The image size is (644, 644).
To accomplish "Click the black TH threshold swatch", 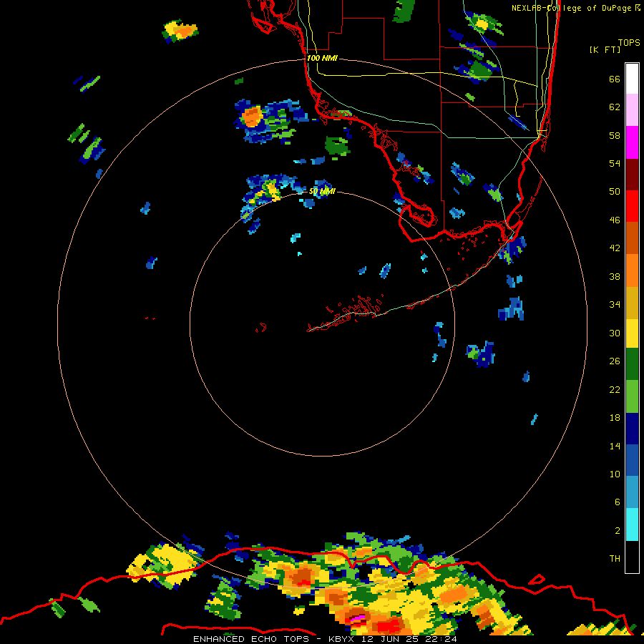I will (632, 557).
